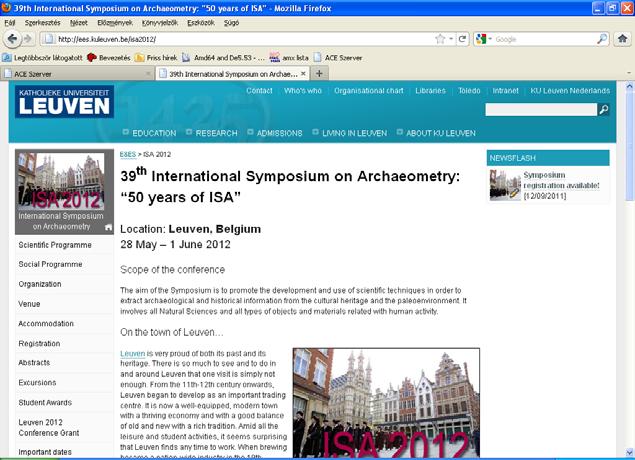Click the large ISA 2012 Leuven photo
Screen dimensions: 635x460
click(x=386, y=403)
